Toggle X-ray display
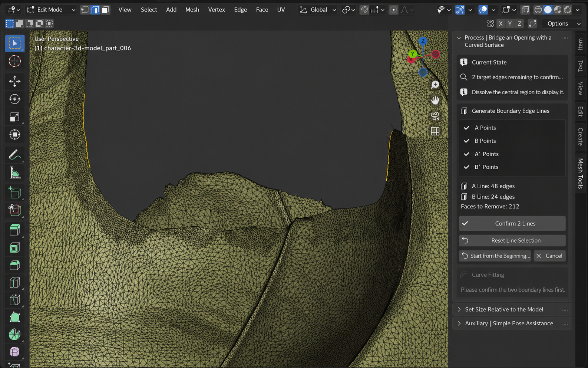Screen dimensions: 588x368 [525, 10]
